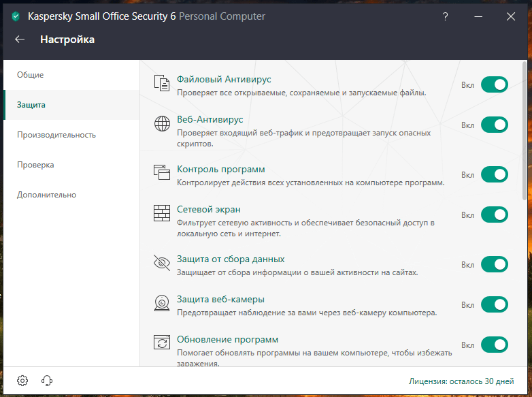The image size is (532, 397).
Task: Turn off the Веб-Антивирус switch
Action: pos(495,125)
